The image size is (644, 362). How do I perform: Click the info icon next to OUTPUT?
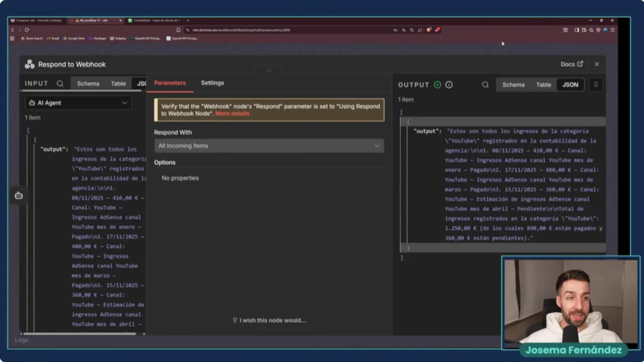coord(449,84)
